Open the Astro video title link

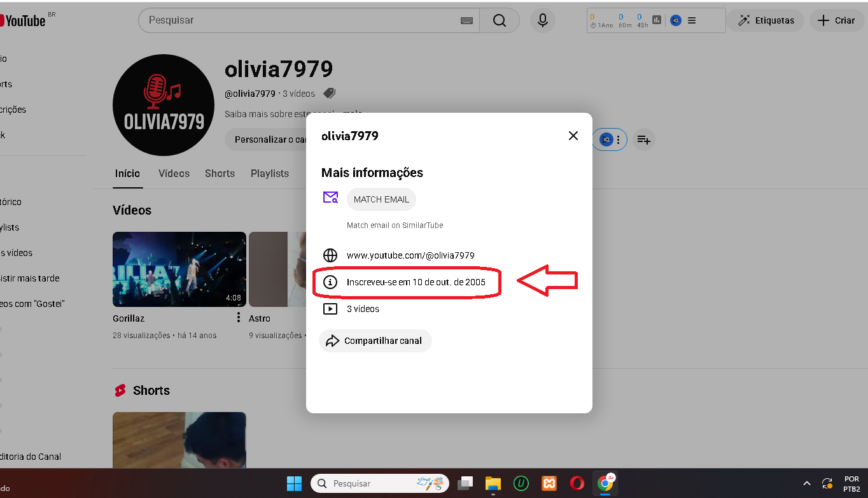[x=260, y=318]
